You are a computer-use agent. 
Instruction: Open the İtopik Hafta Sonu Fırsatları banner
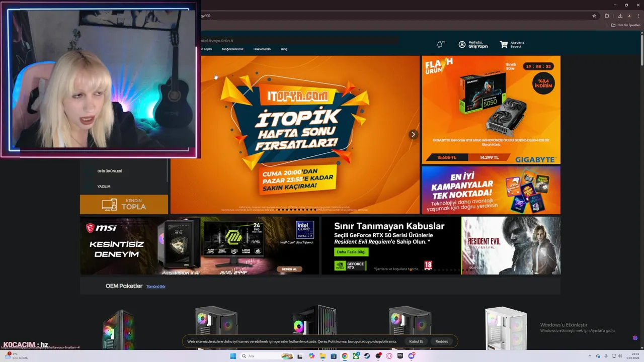point(295,135)
